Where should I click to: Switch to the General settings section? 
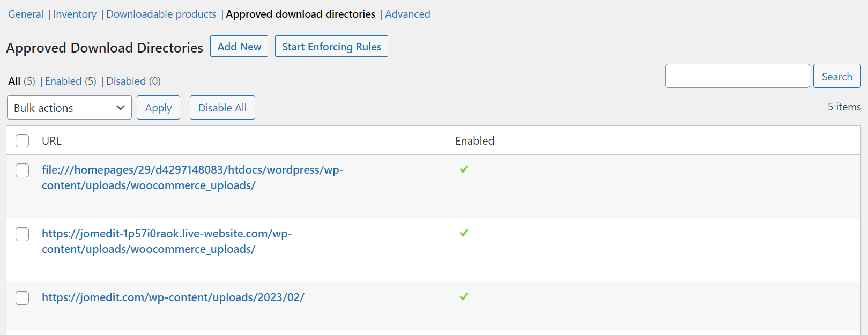(26, 14)
